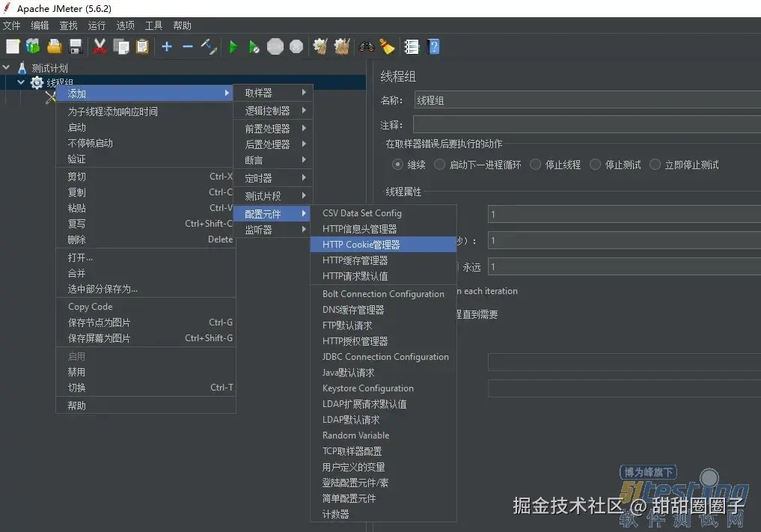Screen dimensions: 761x532
Task: Click the plus Expand All icon
Action: pyautogui.click(x=167, y=46)
